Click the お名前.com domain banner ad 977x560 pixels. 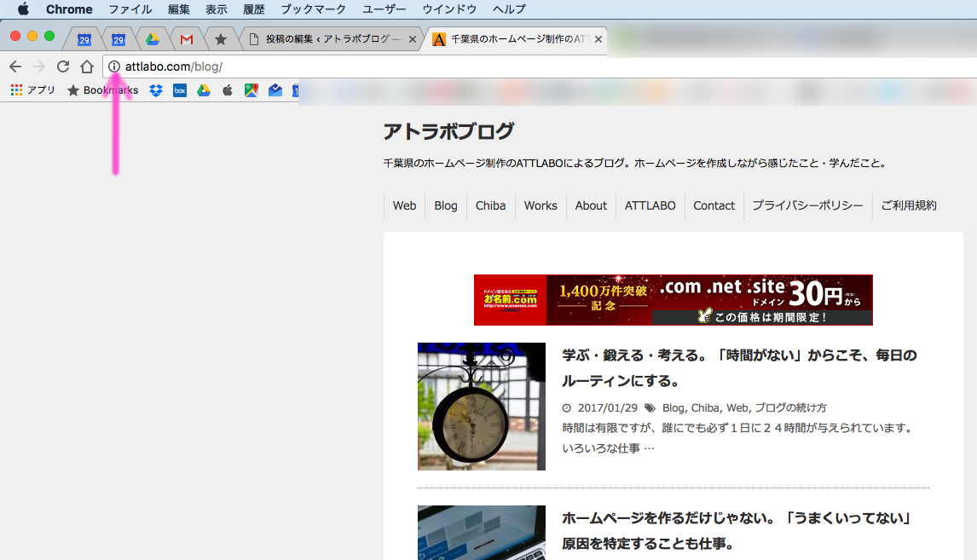click(673, 300)
